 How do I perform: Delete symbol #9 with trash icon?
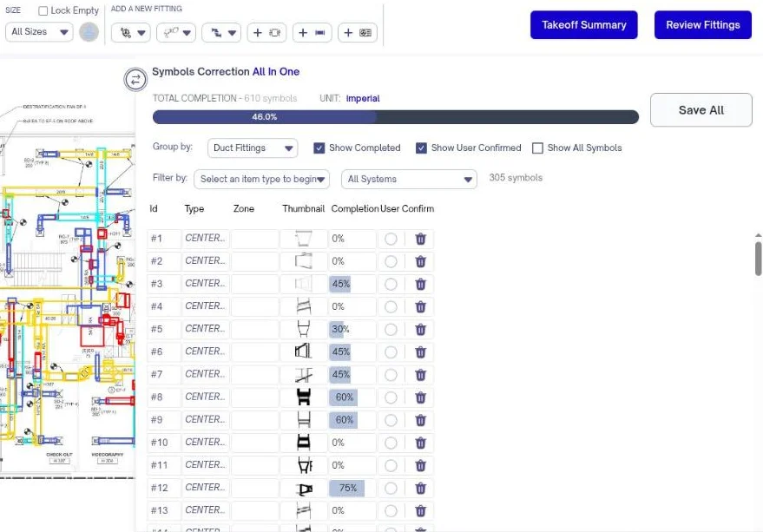pyautogui.click(x=420, y=420)
